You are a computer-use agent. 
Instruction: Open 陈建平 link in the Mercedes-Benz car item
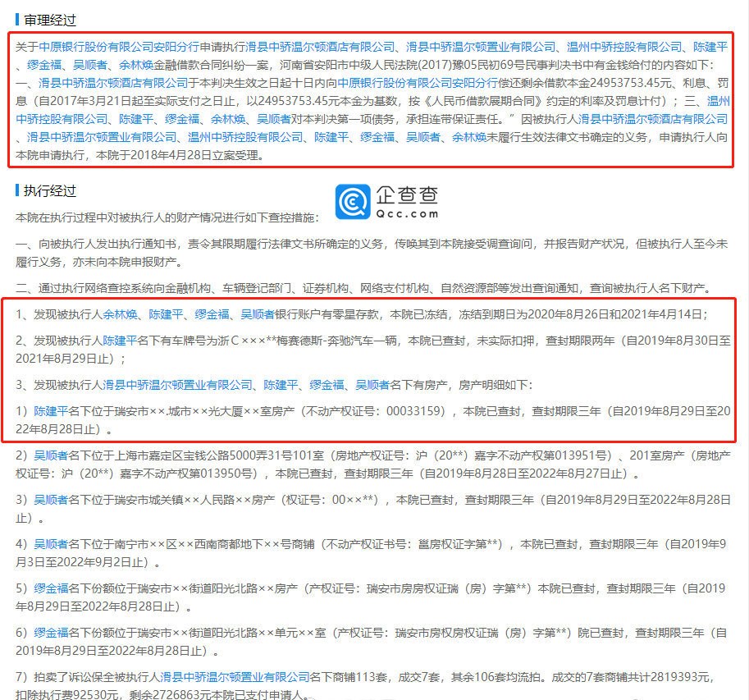[120, 341]
